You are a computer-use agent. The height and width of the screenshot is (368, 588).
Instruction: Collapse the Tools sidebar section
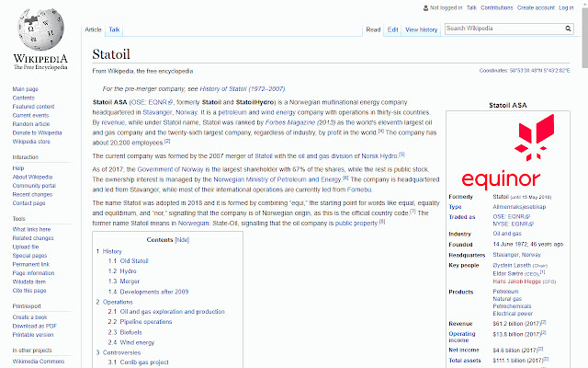19,219
